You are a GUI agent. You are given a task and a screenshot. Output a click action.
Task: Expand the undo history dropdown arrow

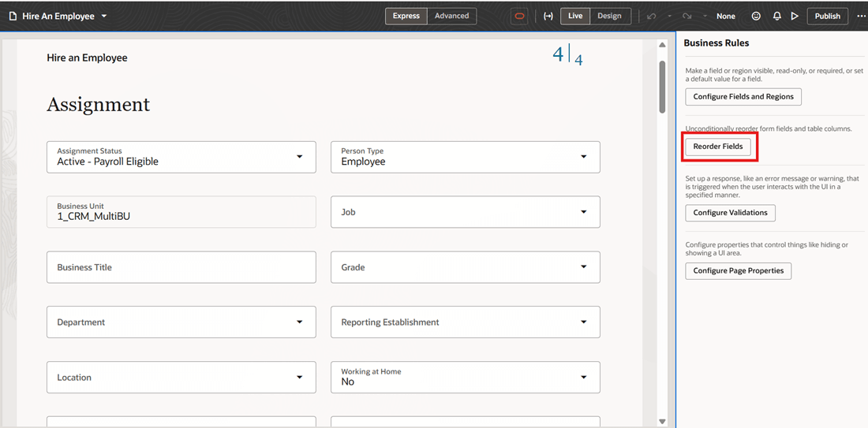point(669,16)
